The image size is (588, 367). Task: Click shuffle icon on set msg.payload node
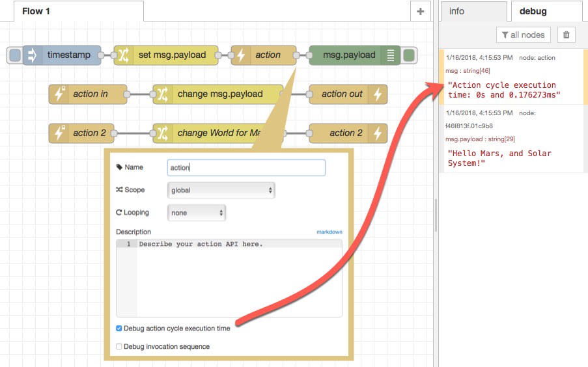click(x=123, y=55)
